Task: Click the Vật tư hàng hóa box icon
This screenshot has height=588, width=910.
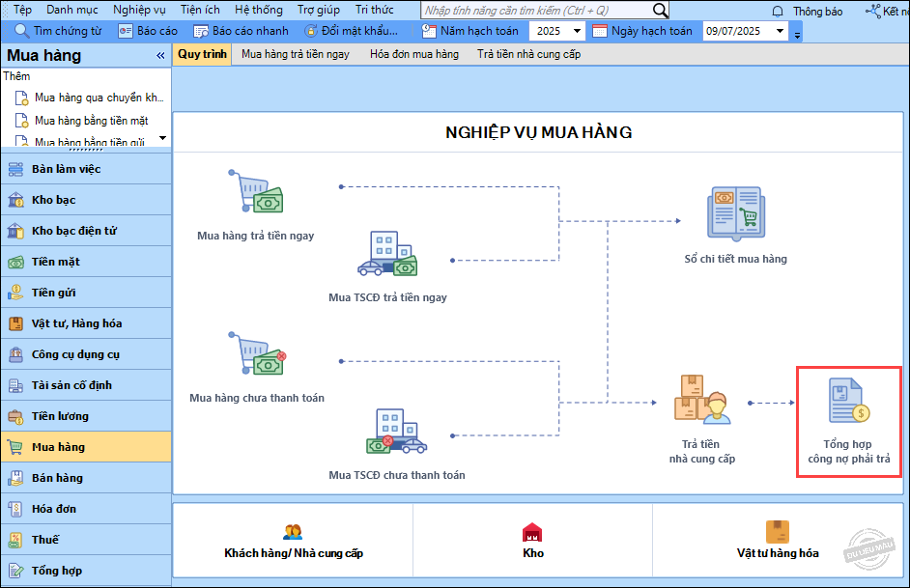Action: coord(778,532)
